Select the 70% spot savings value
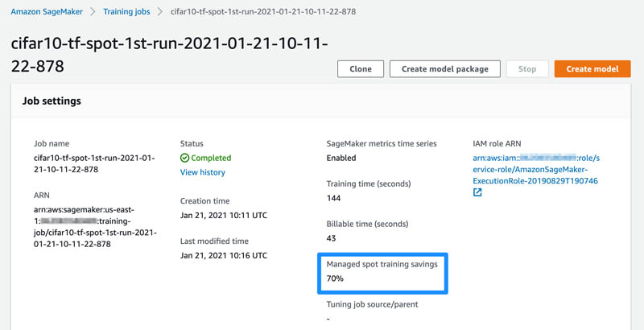Viewport: 644px width, 330px height. pyautogui.click(x=335, y=278)
